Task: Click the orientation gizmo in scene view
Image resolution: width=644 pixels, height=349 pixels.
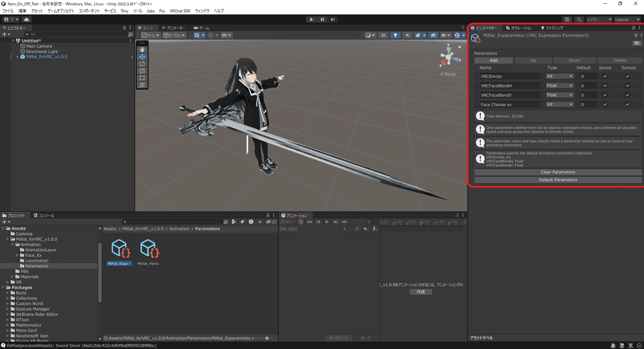Action: (x=448, y=56)
